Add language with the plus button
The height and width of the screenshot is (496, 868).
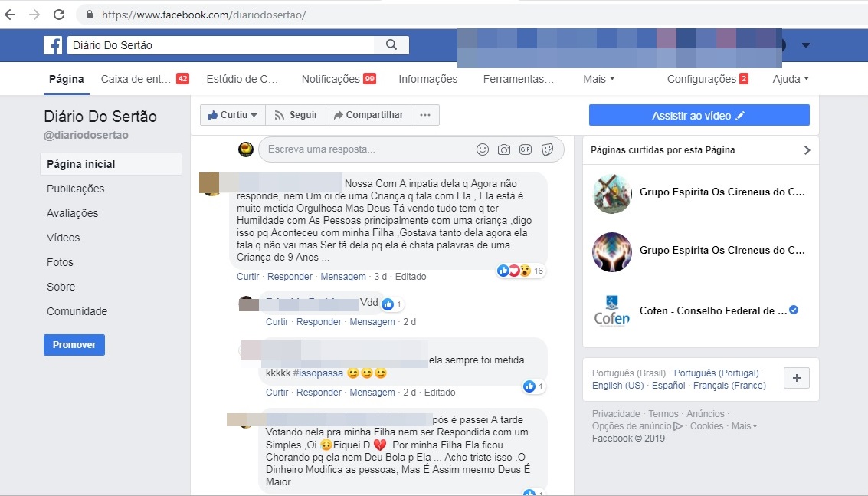click(x=797, y=378)
